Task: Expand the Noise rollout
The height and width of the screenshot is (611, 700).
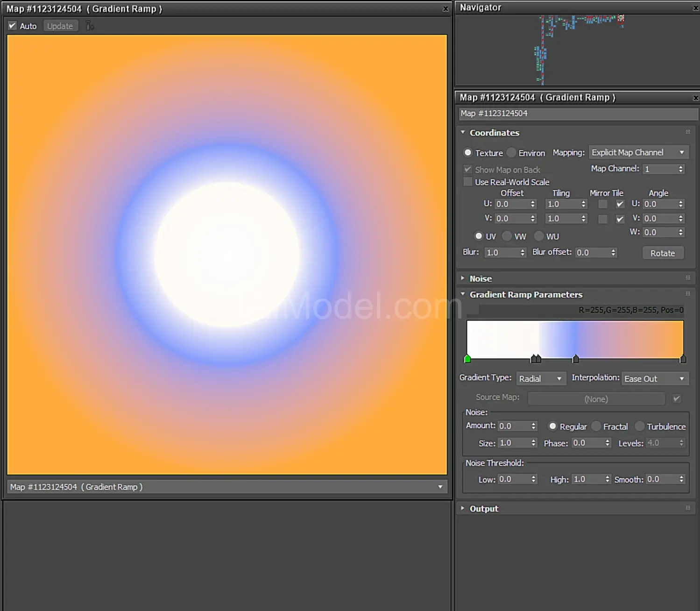Action: point(463,278)
